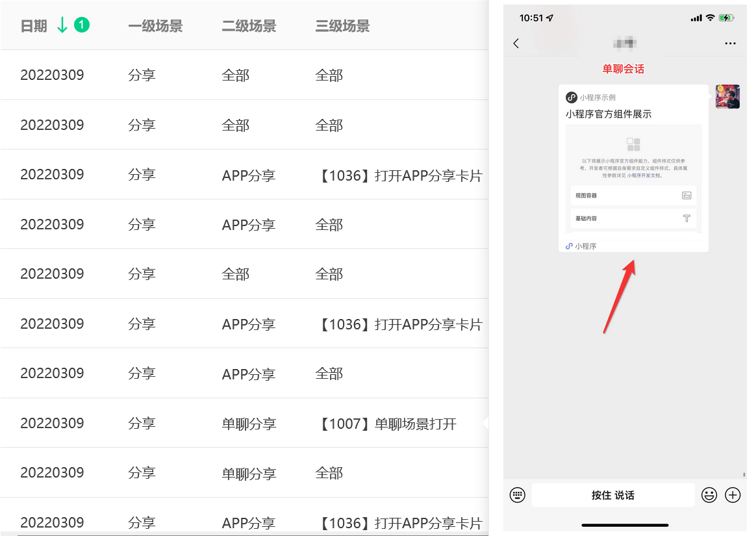The height and width of the screenshot is (536, 756).
Task: Open the 小程序官方组件展示 share card
Action: click(x=633, y=168)
